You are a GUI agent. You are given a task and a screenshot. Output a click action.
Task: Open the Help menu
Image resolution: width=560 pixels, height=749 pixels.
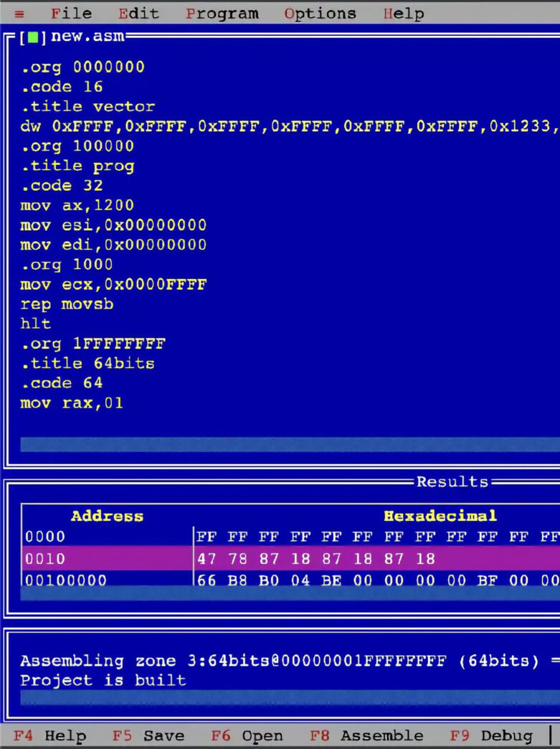click(403, 14)
